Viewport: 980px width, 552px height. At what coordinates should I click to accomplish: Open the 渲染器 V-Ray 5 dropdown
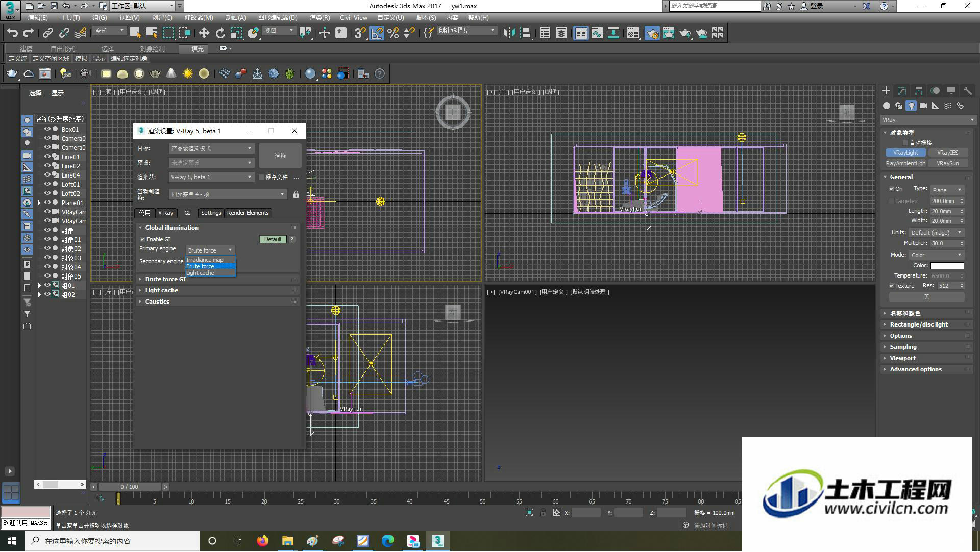pos(211,177)
